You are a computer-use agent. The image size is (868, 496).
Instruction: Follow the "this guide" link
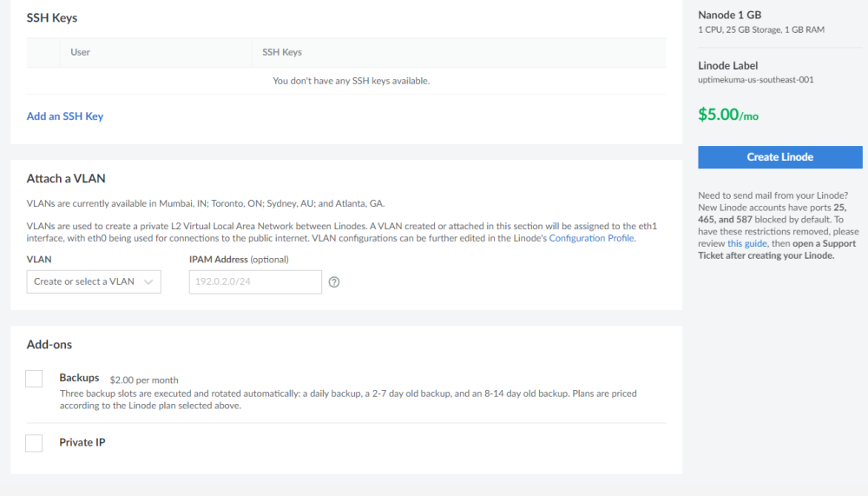747,244
